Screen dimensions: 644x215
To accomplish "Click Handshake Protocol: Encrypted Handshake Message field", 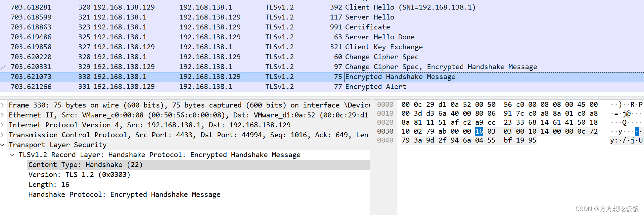I will [124, 194].
